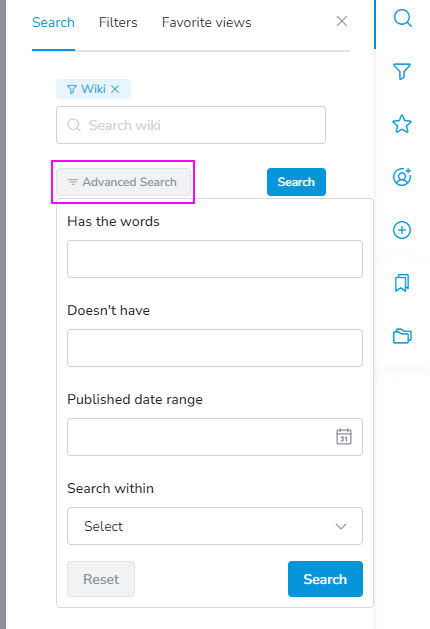The width and height of the screenshot is (430, 629).
Task: Expand the Search within Select dropdown
Action: coord(215,526)
